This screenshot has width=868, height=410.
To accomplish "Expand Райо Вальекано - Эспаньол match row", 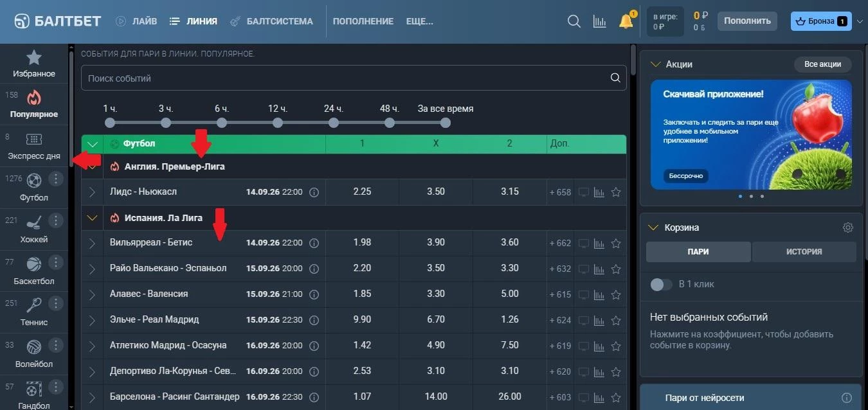I will [x=92, y=269].
